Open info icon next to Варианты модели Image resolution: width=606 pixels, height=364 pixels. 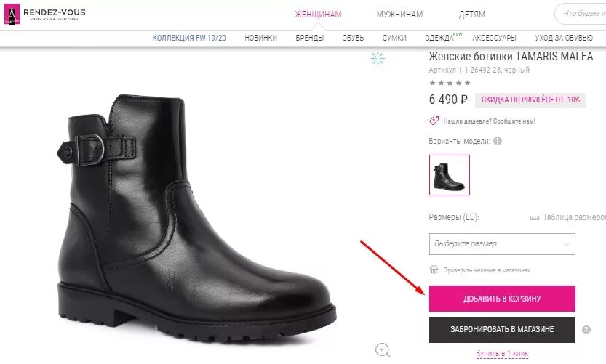click(498, 141)
